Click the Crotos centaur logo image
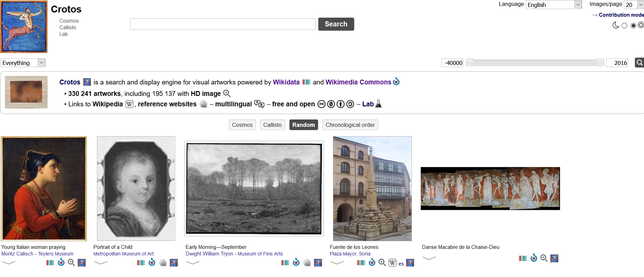Viewport: 644px width, 277px height. point(24,27)
